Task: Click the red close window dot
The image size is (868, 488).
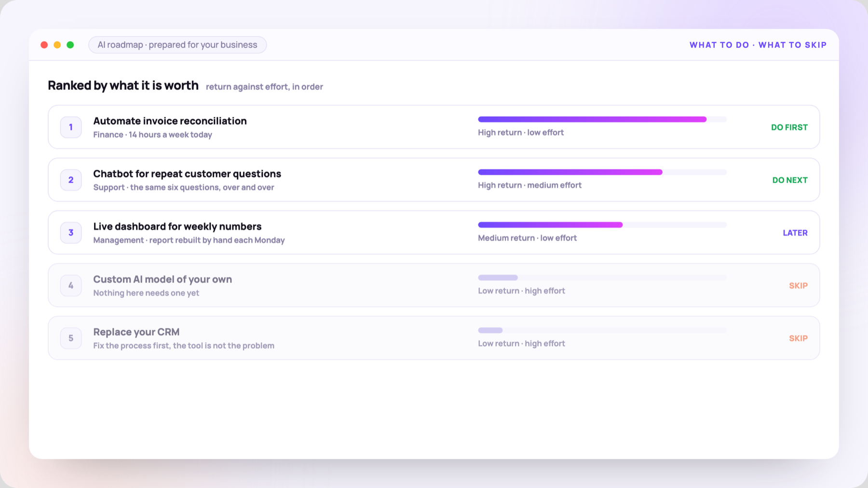Action: click(44, 45)
